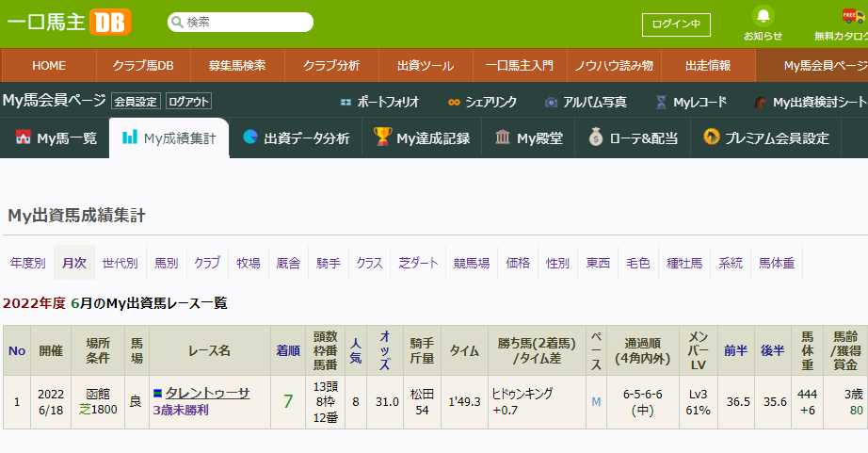
Task: Select 種牡馬 aggregation tab
Action: (684, 263)
